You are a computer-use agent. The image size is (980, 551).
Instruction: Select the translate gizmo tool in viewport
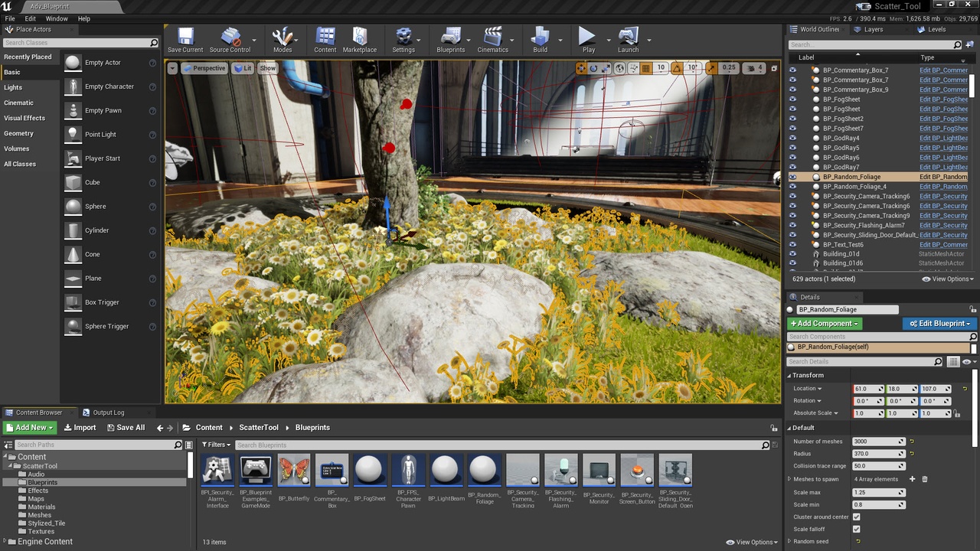(581, 68)
